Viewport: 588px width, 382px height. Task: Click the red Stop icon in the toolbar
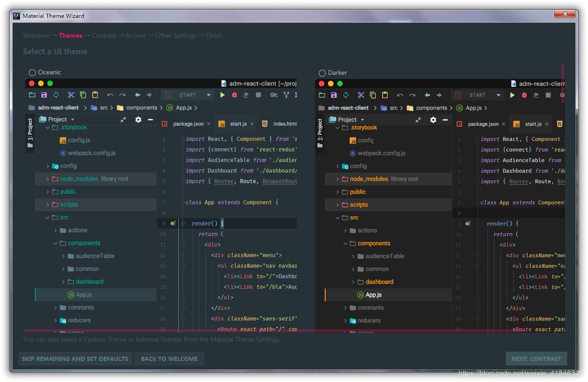click(x=258, y=95)
